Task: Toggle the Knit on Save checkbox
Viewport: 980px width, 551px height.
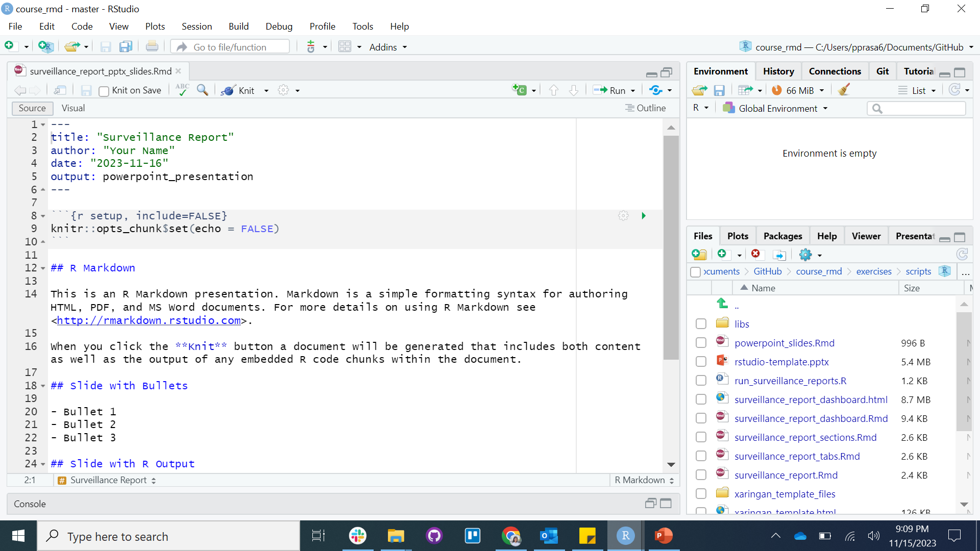Action: (x=104, y=91)
